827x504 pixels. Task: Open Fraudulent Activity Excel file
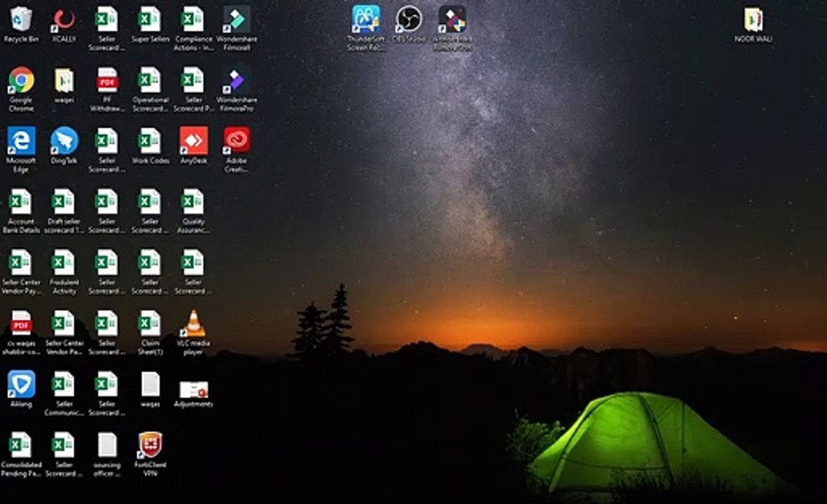[x=64, y=263]
